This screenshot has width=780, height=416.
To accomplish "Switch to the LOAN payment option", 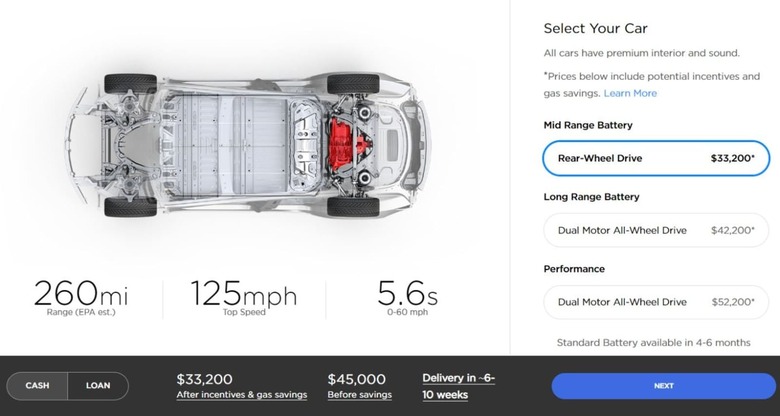I will point(98,386).
